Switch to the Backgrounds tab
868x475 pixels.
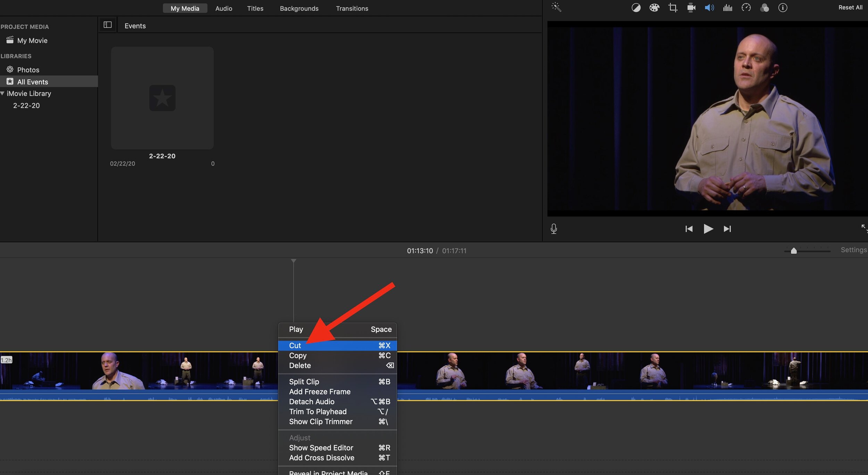pos(299,8)
